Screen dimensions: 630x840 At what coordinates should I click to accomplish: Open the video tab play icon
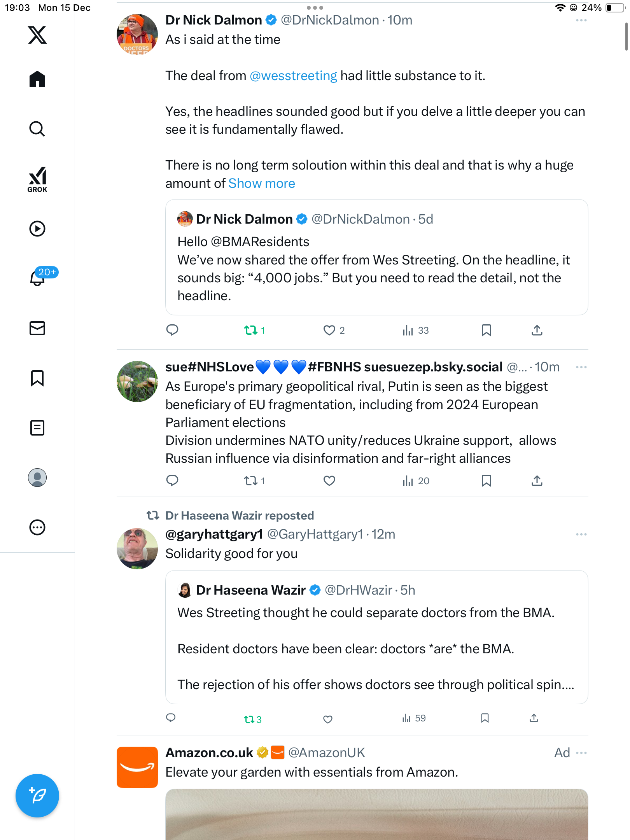pyautogui.click(x=37, y=229)
